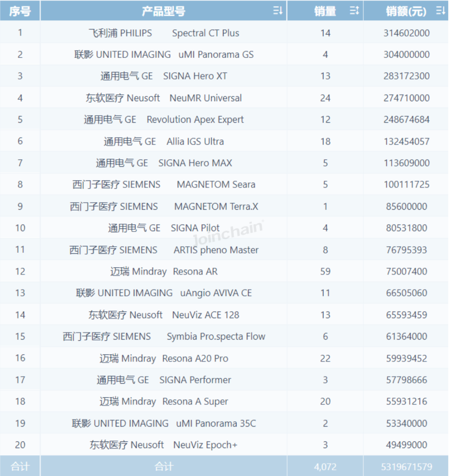Click sales amount 304000000
This screenshot has height=476, width=449.
coord(407,55)
